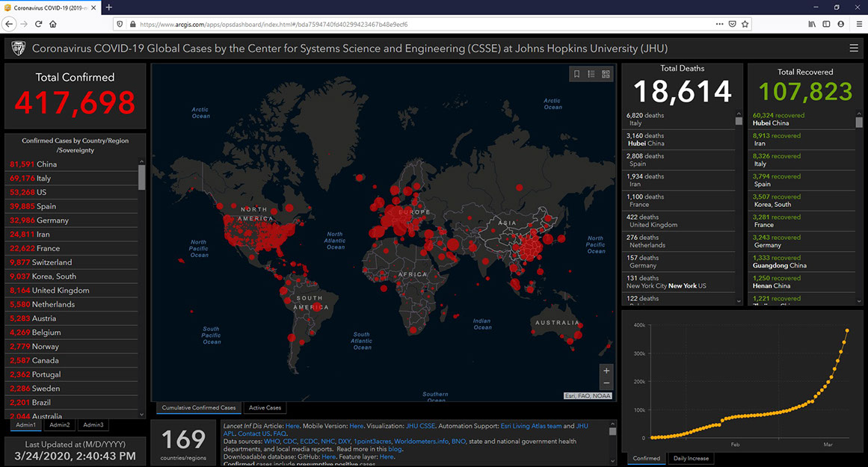Screen dimensions: 868x467
Task: Select '39,885 Spain' in the country list
Action: point(72,205)
